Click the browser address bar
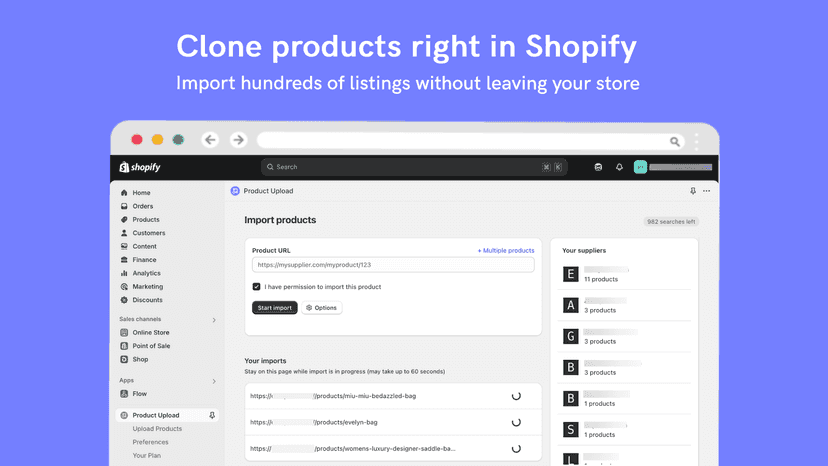The width and height of the screenshot is (828, 466). point(471,141)
